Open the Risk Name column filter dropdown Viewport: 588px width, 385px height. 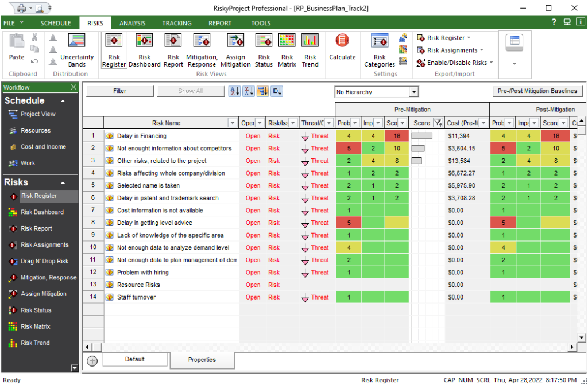click(232, 122)
